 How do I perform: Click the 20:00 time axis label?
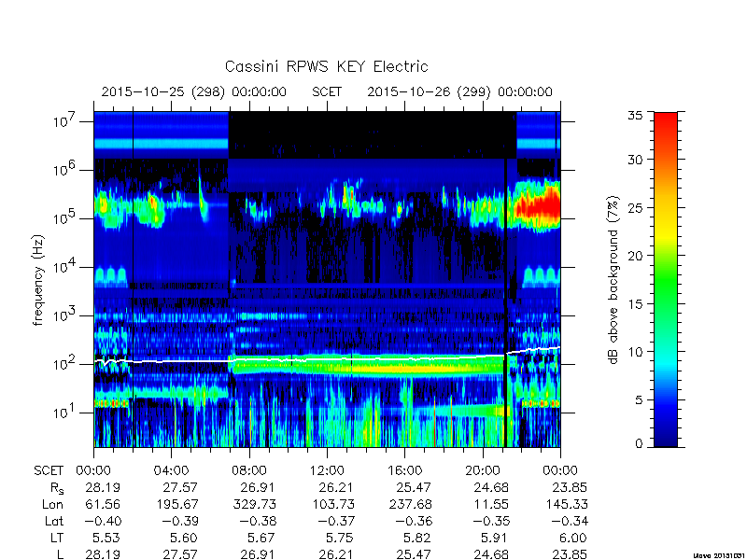483,470
